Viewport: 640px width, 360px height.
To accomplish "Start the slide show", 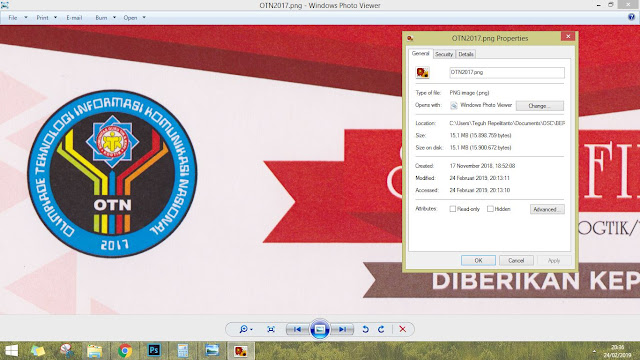I will point(320,329).
